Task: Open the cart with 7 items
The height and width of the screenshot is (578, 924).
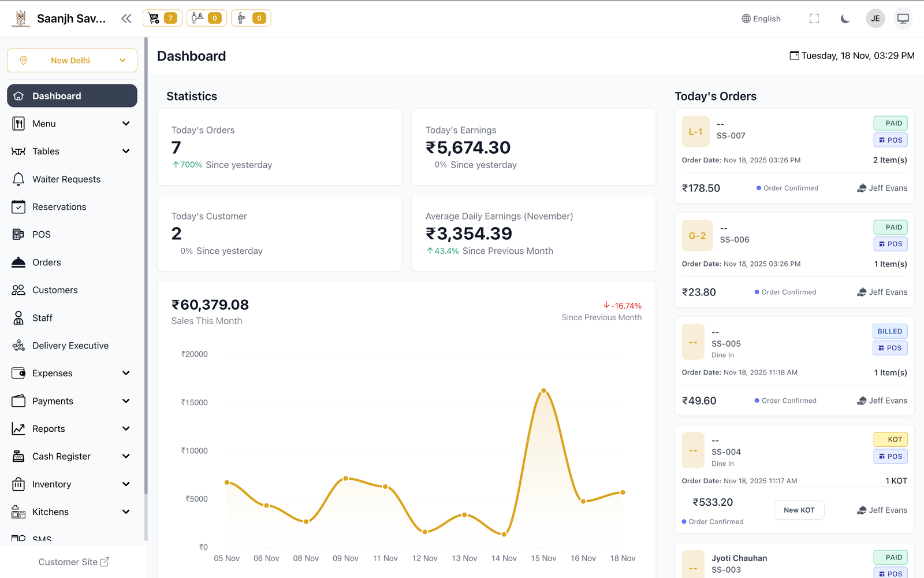Action: pos(162,18)
